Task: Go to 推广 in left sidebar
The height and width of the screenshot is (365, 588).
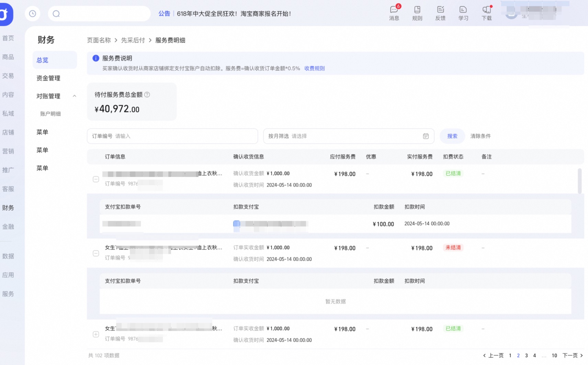Action: [8, 170]
